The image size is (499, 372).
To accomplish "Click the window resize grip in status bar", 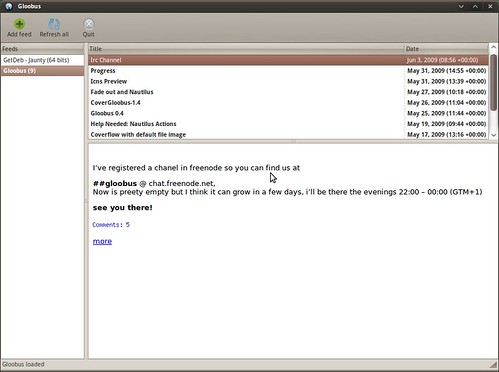I will click(493, 364).
